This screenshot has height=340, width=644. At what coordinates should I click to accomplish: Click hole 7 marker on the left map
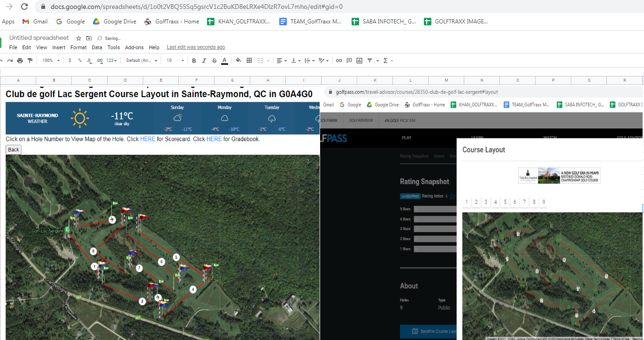[139, 268]
